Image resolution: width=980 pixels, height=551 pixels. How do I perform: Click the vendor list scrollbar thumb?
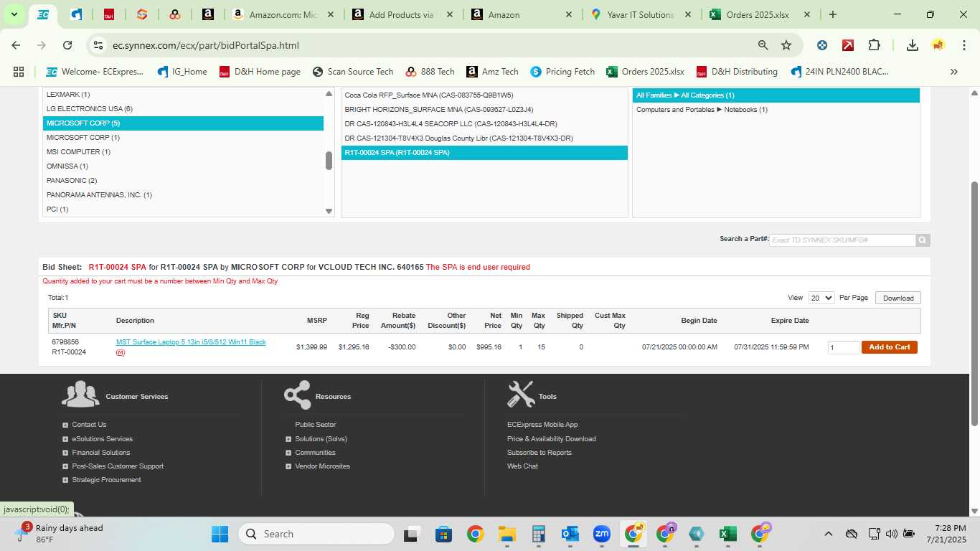(329, 161)
